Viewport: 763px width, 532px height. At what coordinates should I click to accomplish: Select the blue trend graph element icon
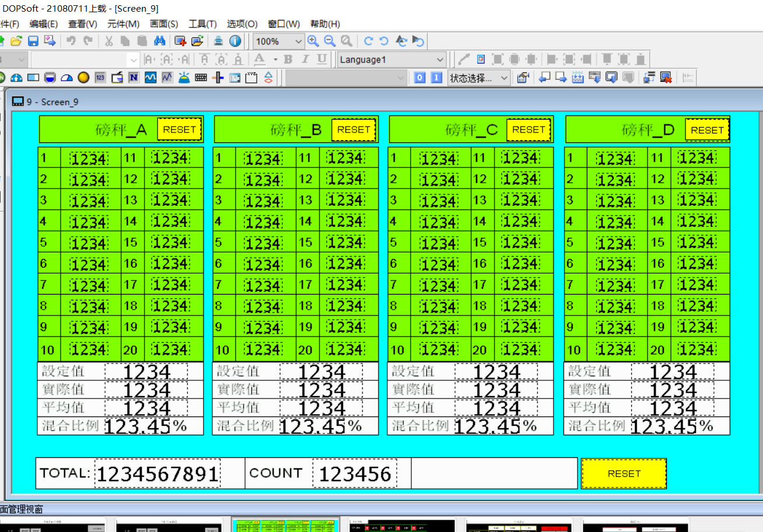click(x=150, y=78)
